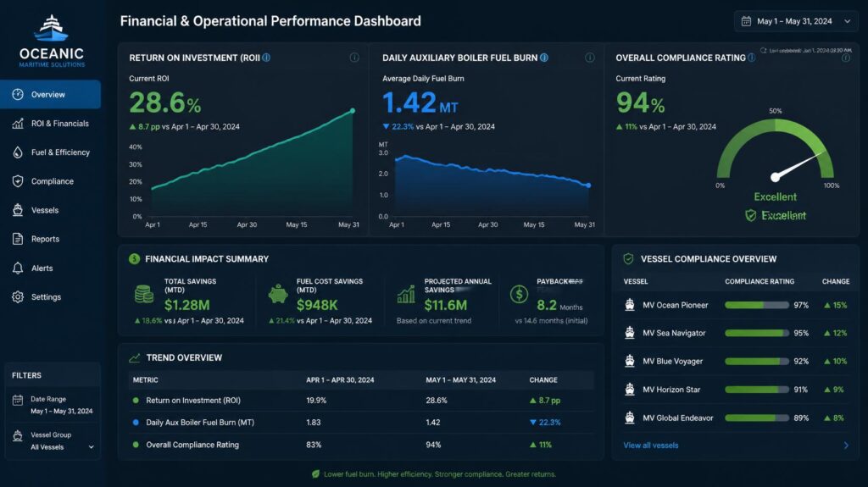Viewport: 868px width, 487px height.
Task: Click the dollar payback icon in Financial Impact Summary
Action: pos(519,295)
